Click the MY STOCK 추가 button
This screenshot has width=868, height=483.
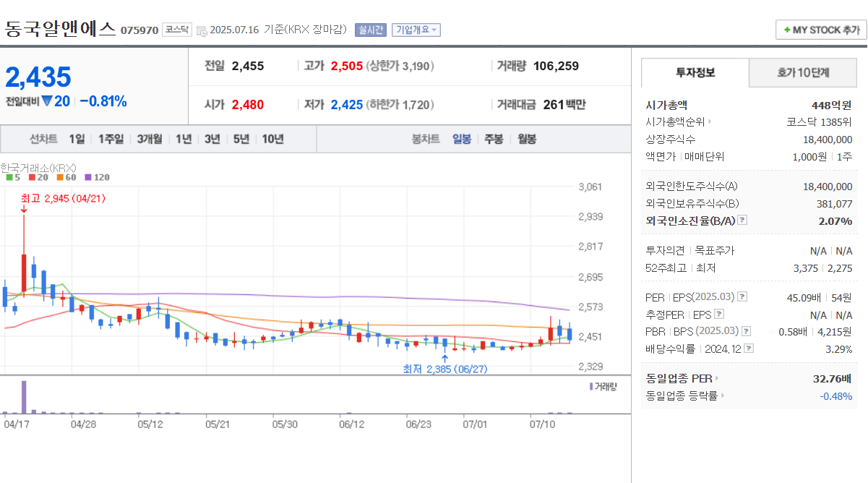pos(820,30)
